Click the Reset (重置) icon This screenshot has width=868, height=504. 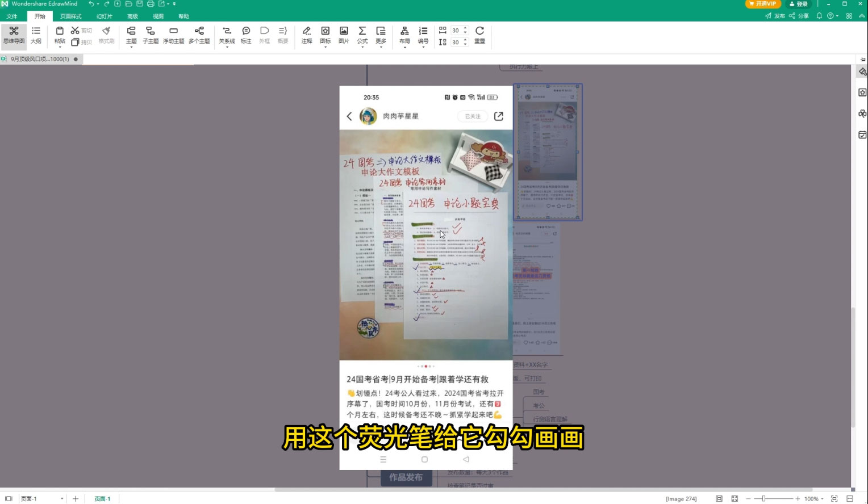tap(479, 36)
